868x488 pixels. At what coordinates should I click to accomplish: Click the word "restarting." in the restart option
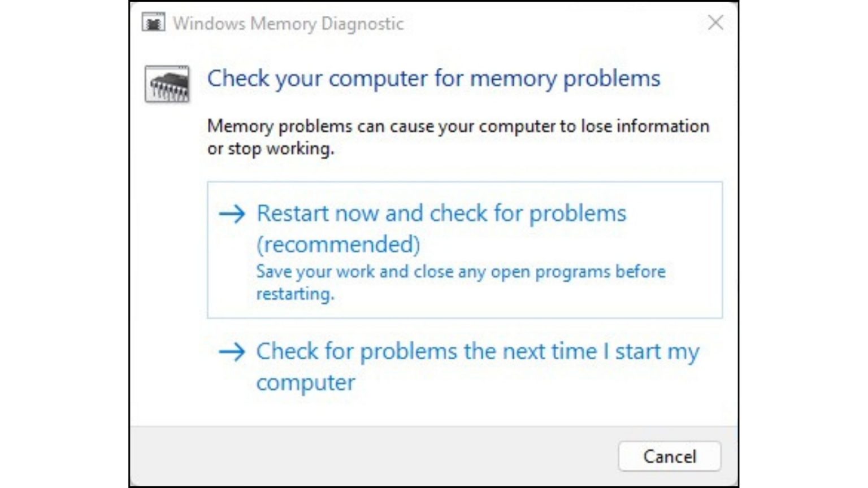click(x=295, y=294)
